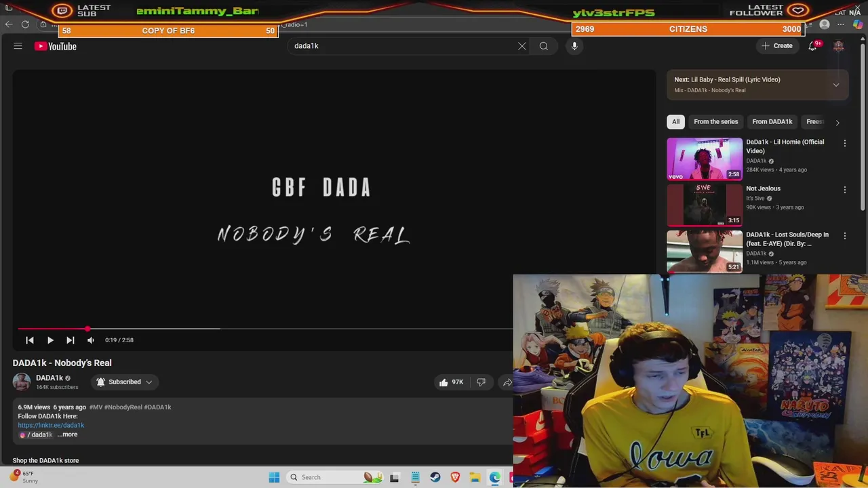Open YouTube notifications bell
868x488 pixels.
click(x=812, y=46)
